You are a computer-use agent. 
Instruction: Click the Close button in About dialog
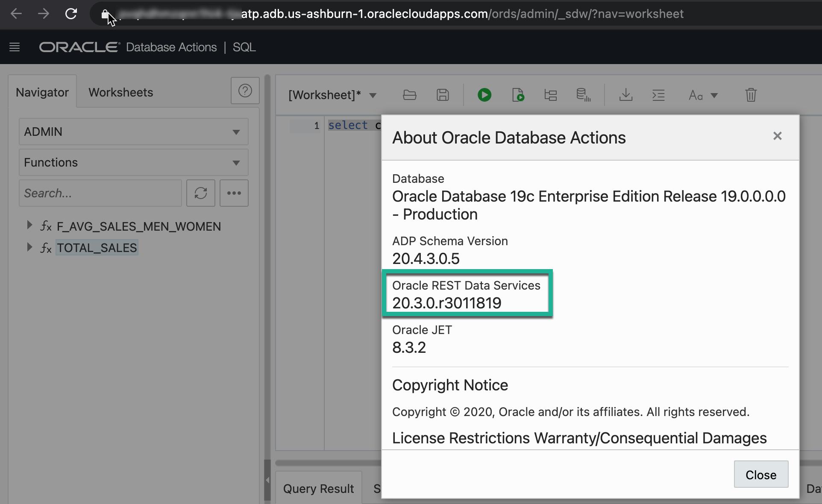761,474
